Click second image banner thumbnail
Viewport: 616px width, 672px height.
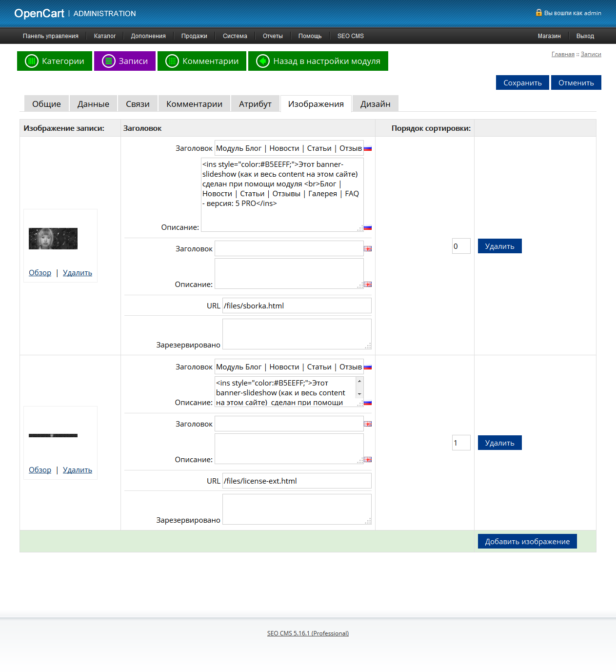[x=53, y=435]
